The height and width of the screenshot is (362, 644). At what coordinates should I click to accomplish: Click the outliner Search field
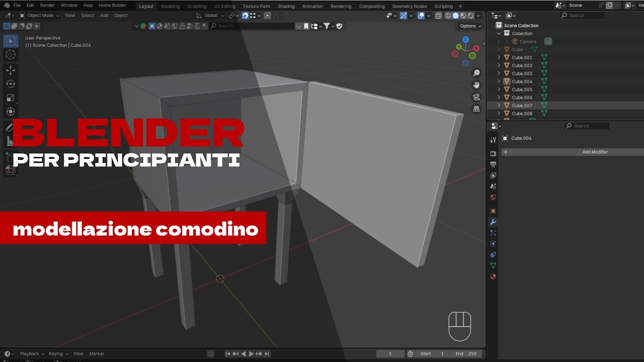pyautogui.click(x=582, y=16)
